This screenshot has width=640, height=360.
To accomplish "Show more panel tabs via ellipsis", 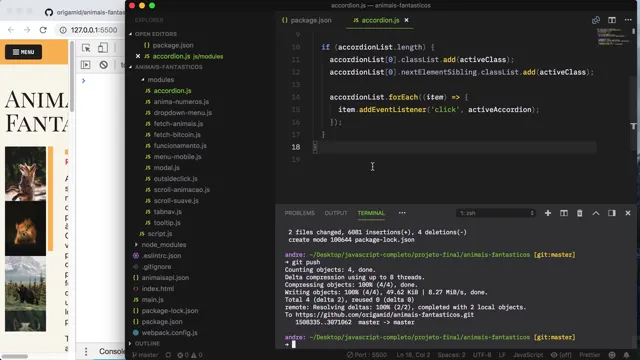I will (402, 213).
